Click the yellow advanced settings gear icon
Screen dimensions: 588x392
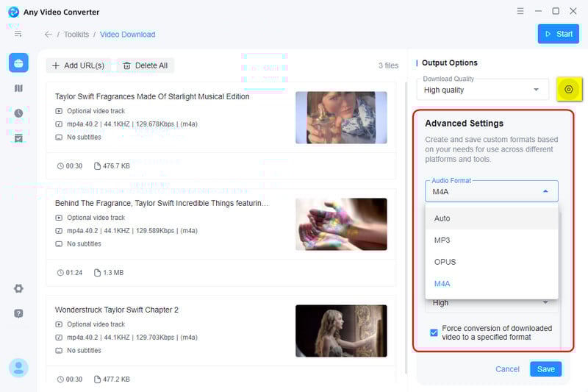pyautogui.click(x=569, y=89)
